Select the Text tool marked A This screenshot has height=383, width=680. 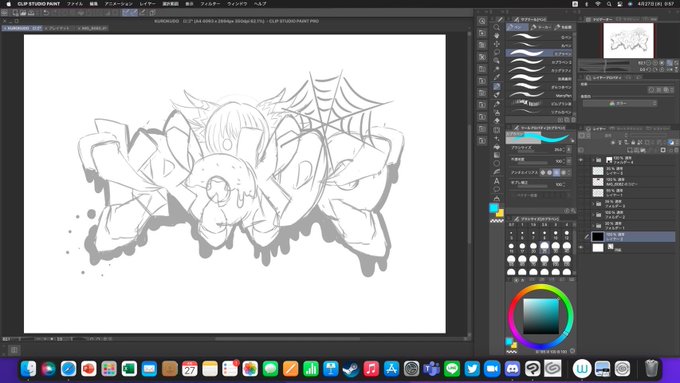tap(497, 181)
